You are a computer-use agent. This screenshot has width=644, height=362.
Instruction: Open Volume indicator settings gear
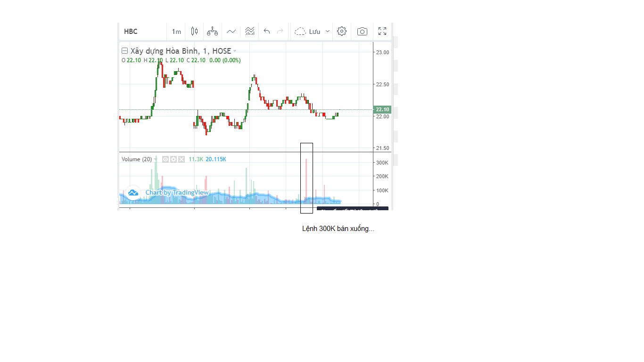(x=173, y=159)
